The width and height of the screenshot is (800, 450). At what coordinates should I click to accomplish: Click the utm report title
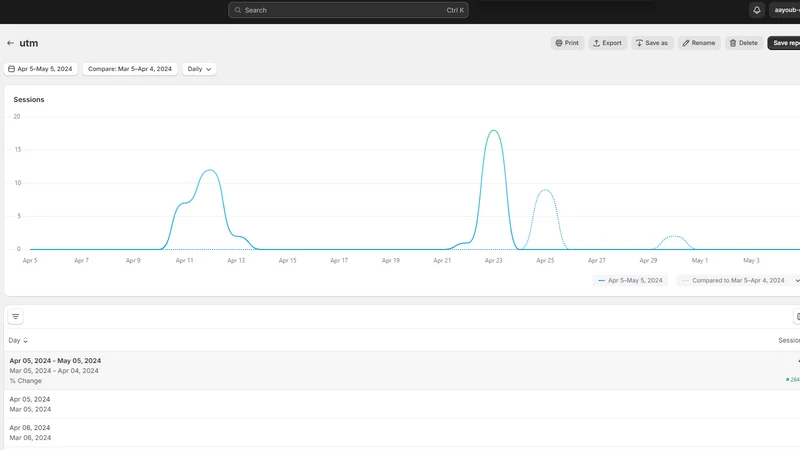[29, 43]
